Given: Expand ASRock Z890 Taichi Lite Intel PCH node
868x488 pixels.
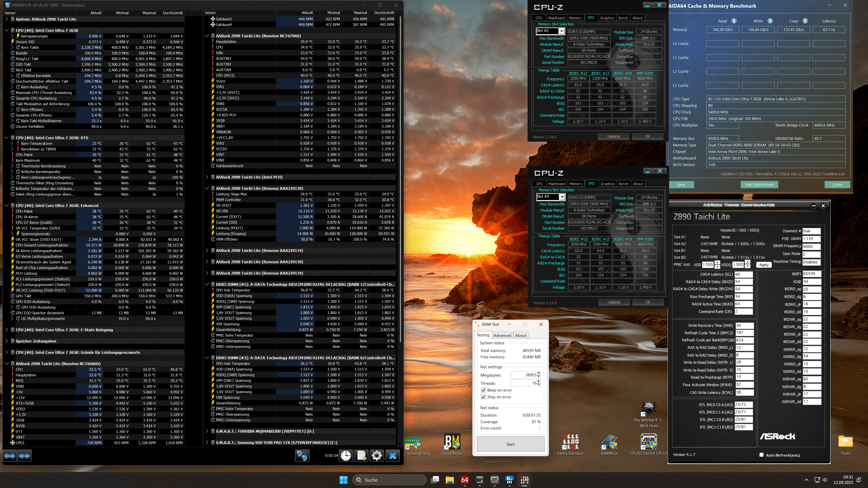Looking at the screenshot, I should (x=207, y=177).
